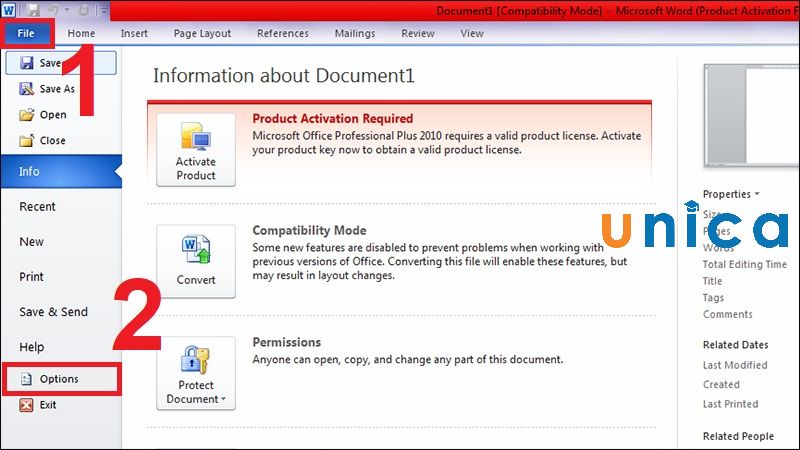The height and width of the screenshot is (450, 800).
Task: Switch to the Home ribbon tab
Action: pos(81,33)
